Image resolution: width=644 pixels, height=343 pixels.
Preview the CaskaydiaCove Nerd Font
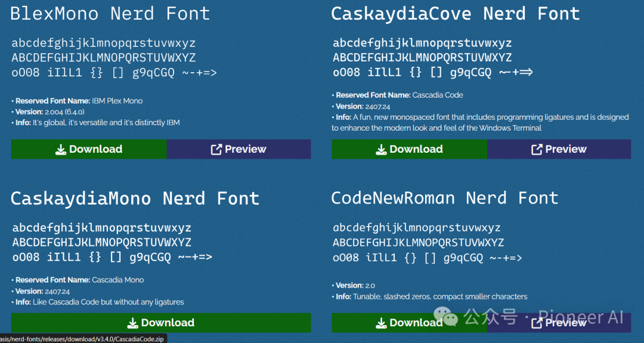[x=559, y=149]
